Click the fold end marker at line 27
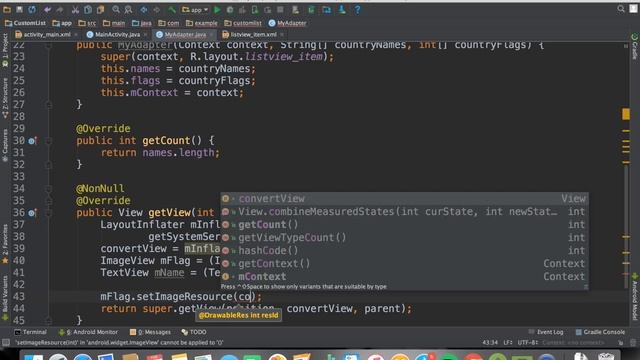 (48, 105)
